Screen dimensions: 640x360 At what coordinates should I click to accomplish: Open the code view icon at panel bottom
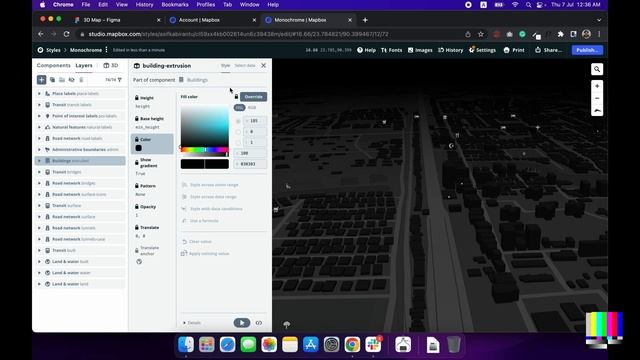[259, 323]
